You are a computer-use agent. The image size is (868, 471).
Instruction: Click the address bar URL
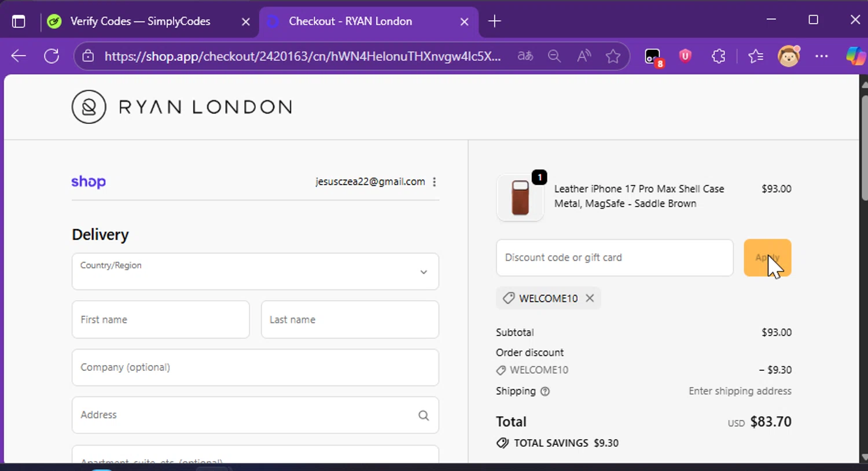coord(303,56)
